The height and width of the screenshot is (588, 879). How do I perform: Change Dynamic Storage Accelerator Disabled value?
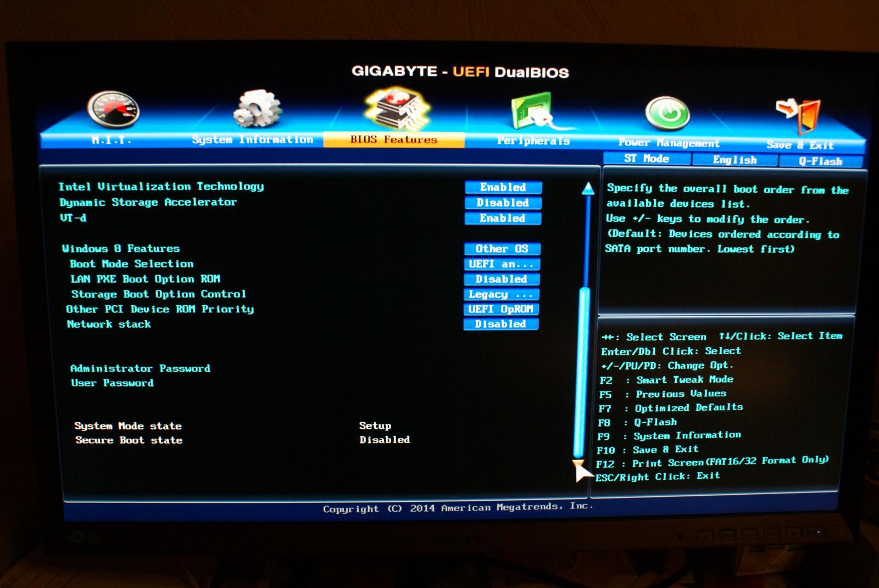[x=503, y=203]
